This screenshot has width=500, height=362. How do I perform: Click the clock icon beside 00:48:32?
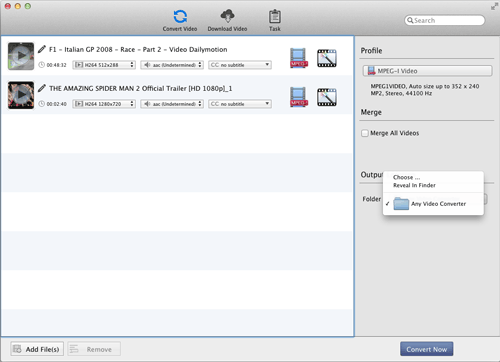pyautogui.click(x=42, y=65)
